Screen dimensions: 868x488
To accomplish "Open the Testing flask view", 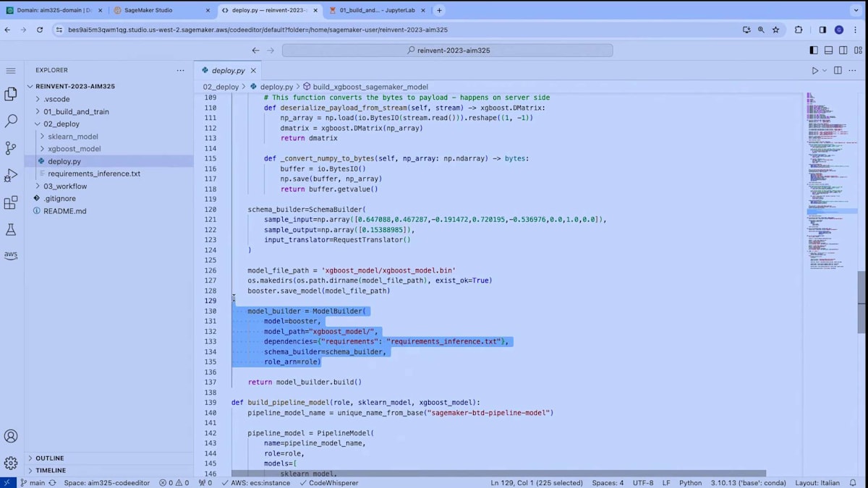I will [11, 230].
